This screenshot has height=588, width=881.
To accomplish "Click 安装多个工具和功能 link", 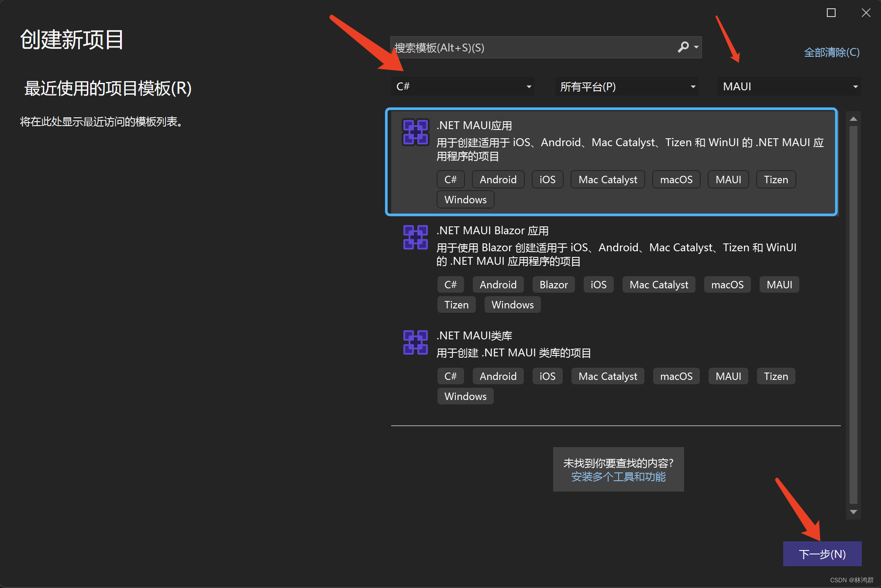I will tap(618, 477).
